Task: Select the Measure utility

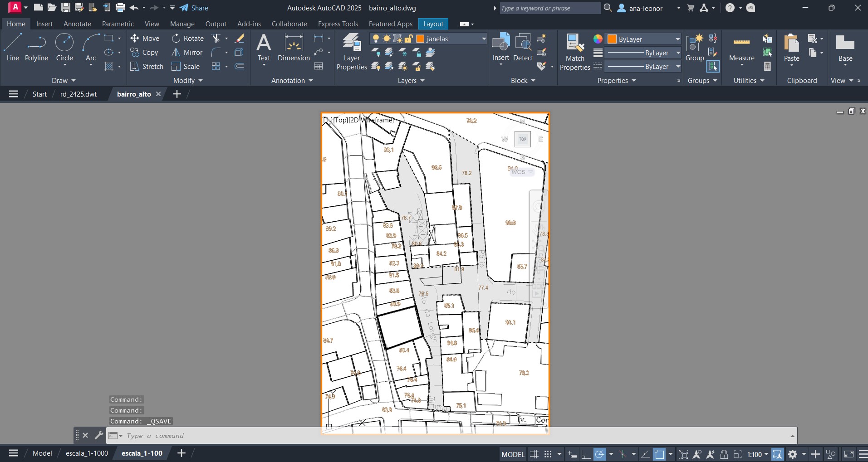Action: tap(741, 48)
